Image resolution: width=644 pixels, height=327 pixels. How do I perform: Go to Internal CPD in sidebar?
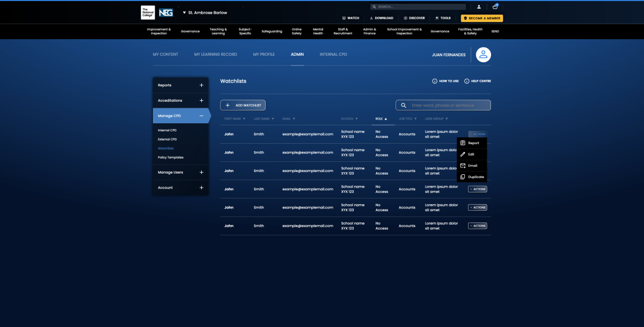167,130
